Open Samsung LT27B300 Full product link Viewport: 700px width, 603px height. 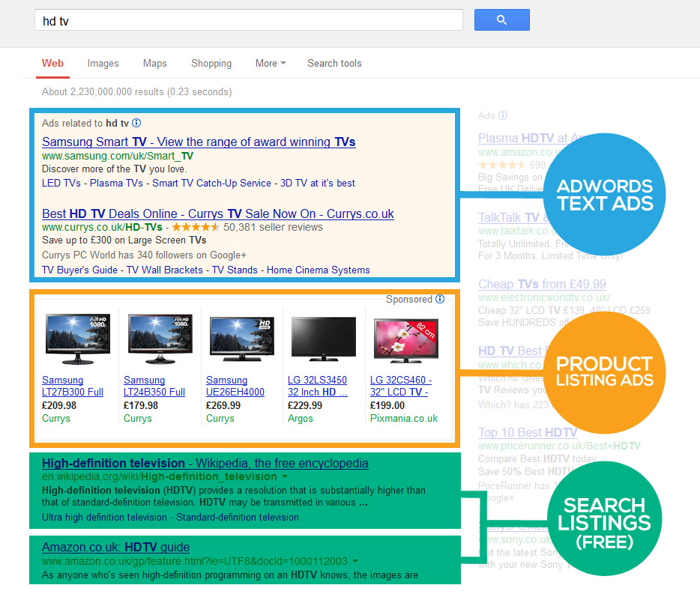pyautogui.click(x=72, y=386)
